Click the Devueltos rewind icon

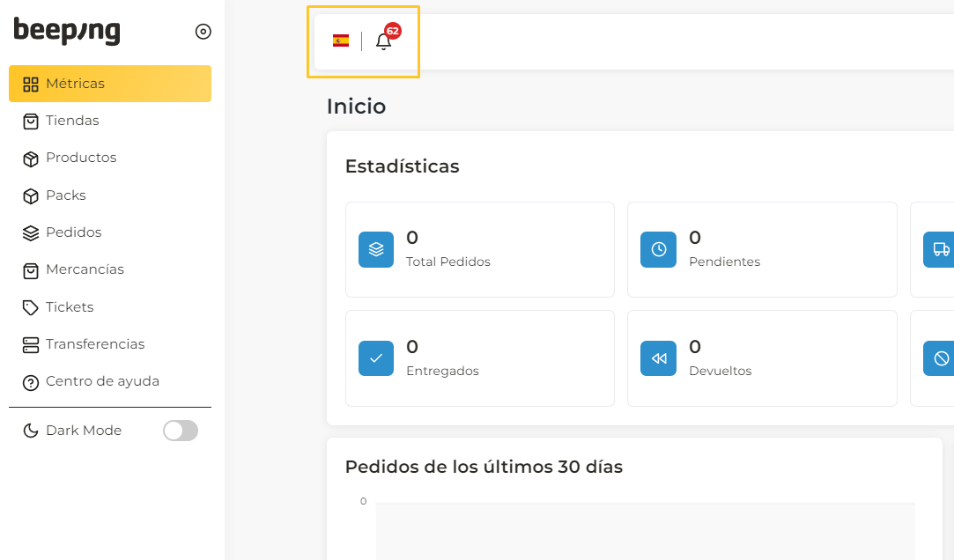(x=658, y=358)
